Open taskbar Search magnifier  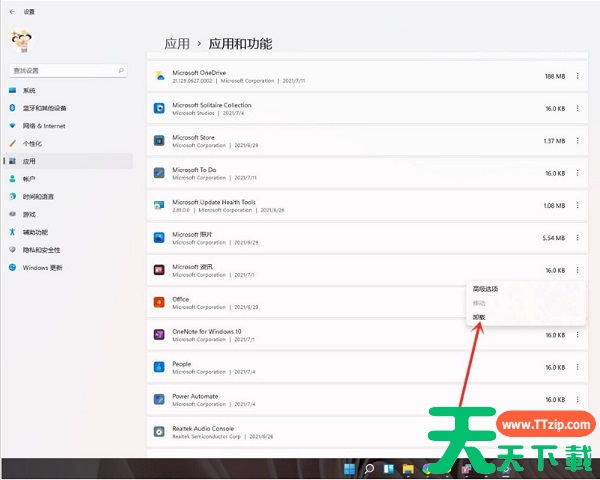[369, 469]
